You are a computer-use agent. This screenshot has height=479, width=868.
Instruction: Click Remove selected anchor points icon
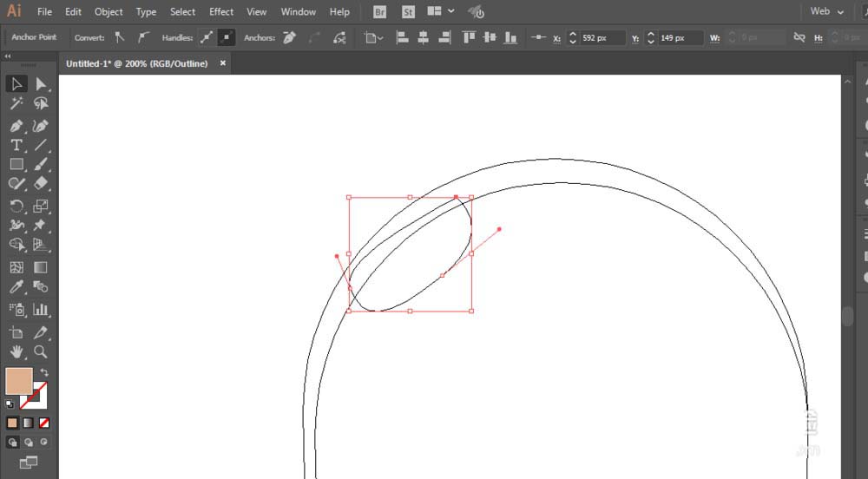(290, 37)
